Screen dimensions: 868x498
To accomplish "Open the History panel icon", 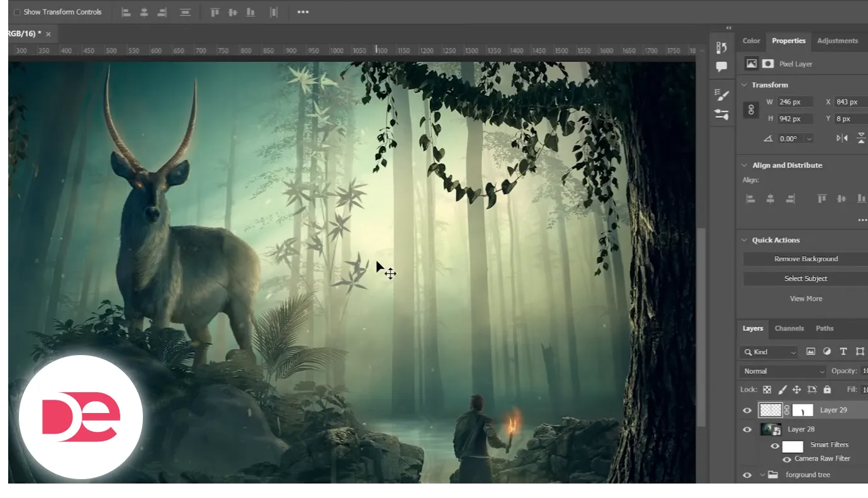I will [721, 48].
